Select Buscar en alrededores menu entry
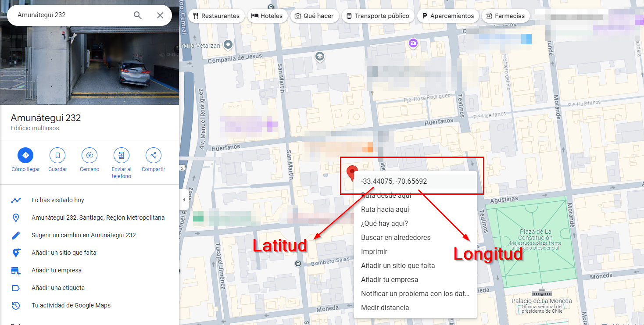Viewport: 644px width, 325px height. pyautogui.click(x=415, y=238)
